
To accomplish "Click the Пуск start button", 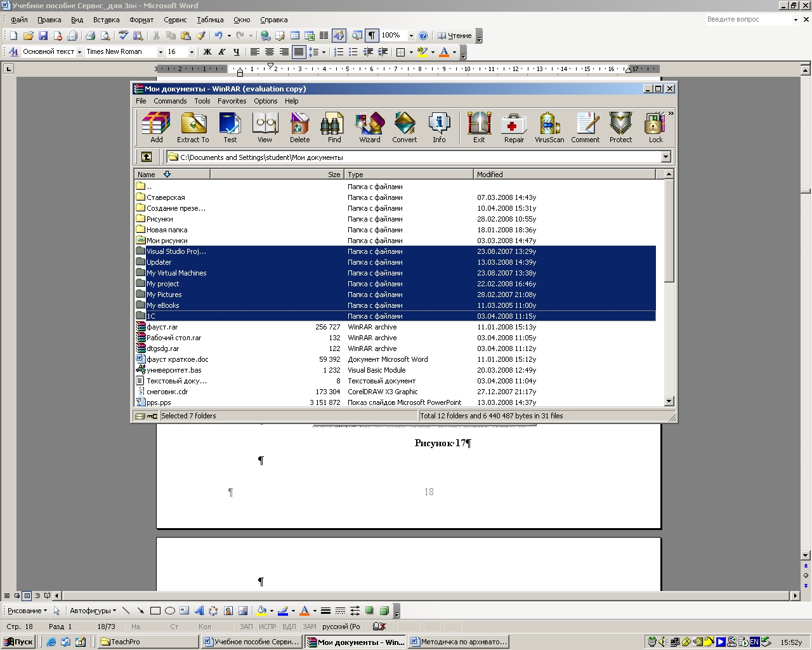I will point(18,642).
